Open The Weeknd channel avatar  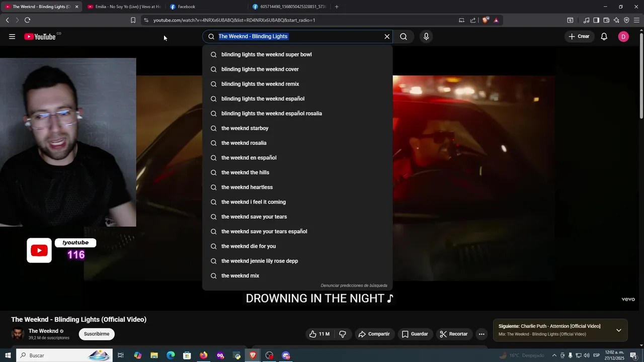(x=18, y=334)
